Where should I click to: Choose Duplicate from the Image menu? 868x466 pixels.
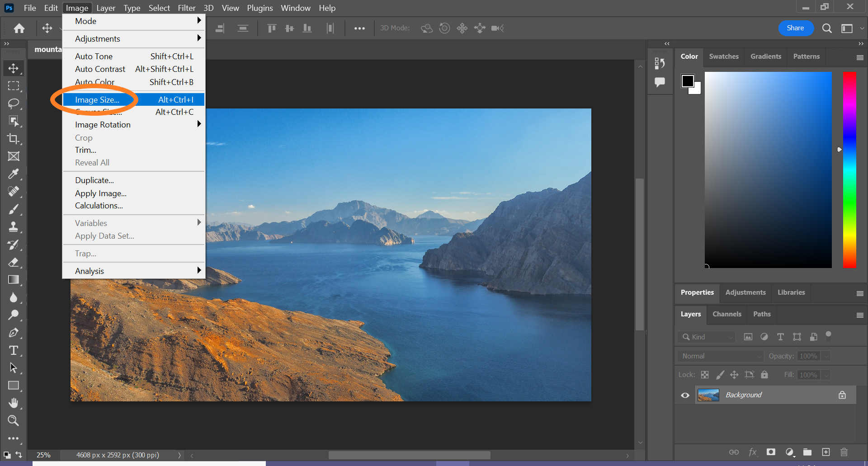click(134, 180)
